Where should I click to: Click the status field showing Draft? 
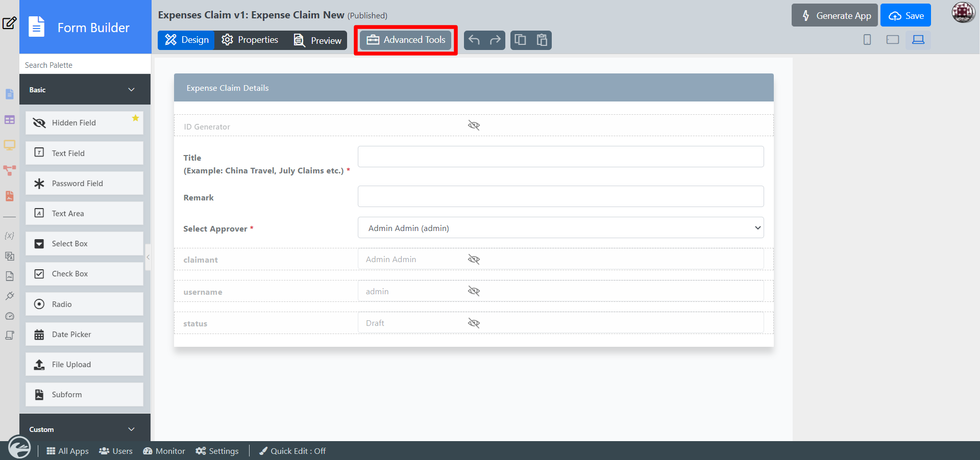560,323
